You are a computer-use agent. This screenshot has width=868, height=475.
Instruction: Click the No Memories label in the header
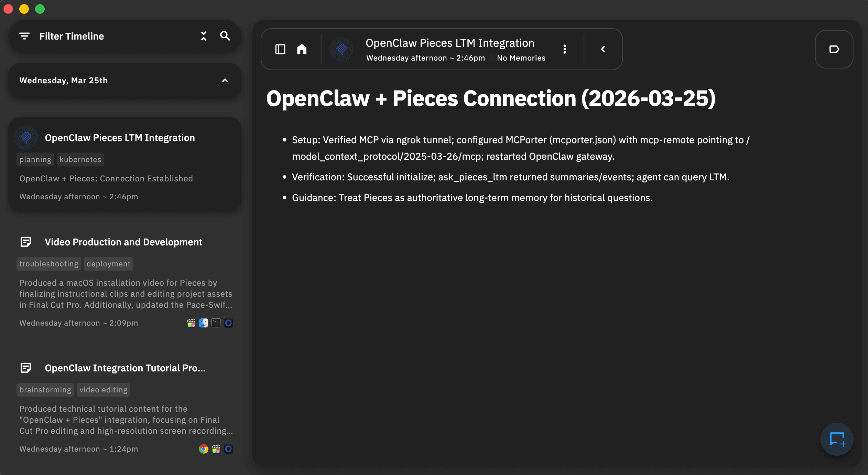521,58
